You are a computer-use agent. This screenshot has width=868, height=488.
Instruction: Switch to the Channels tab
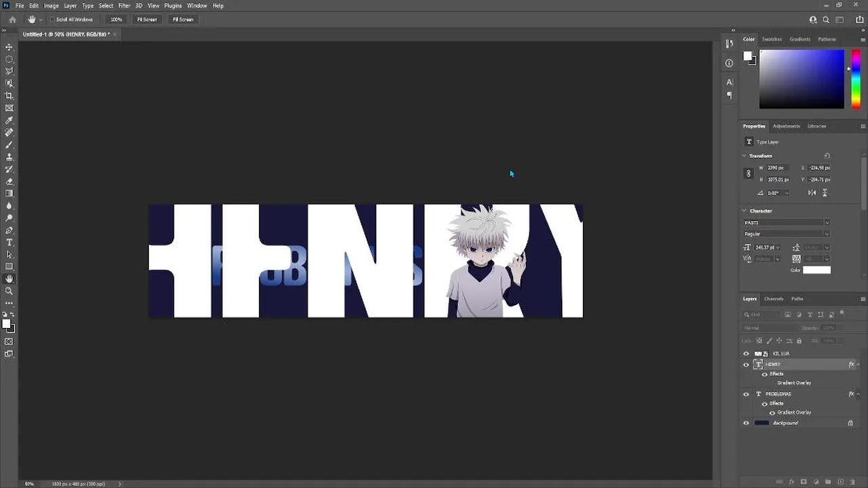(x=774, y=299)
